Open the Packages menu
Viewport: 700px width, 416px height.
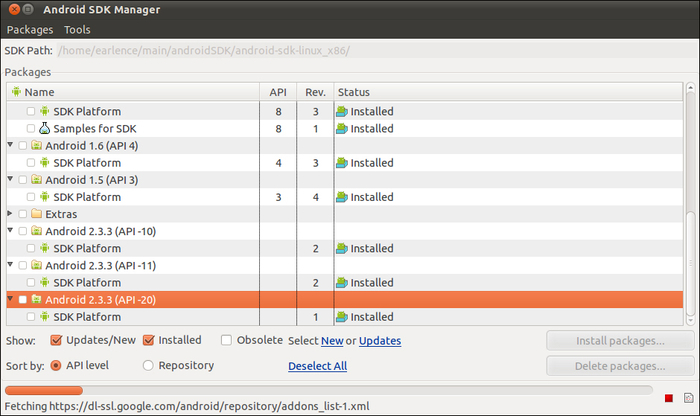pyautogui.click(x=30, y=29)
